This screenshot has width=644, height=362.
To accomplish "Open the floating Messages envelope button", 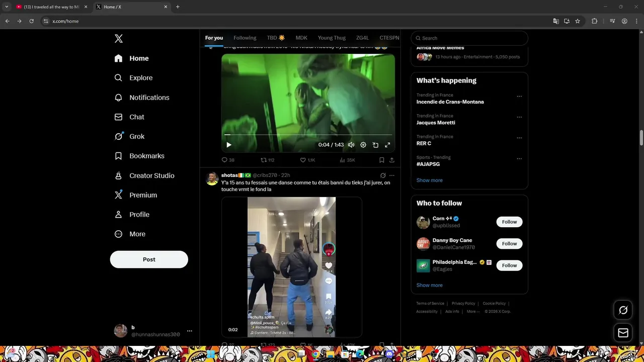I will [623, 333].
